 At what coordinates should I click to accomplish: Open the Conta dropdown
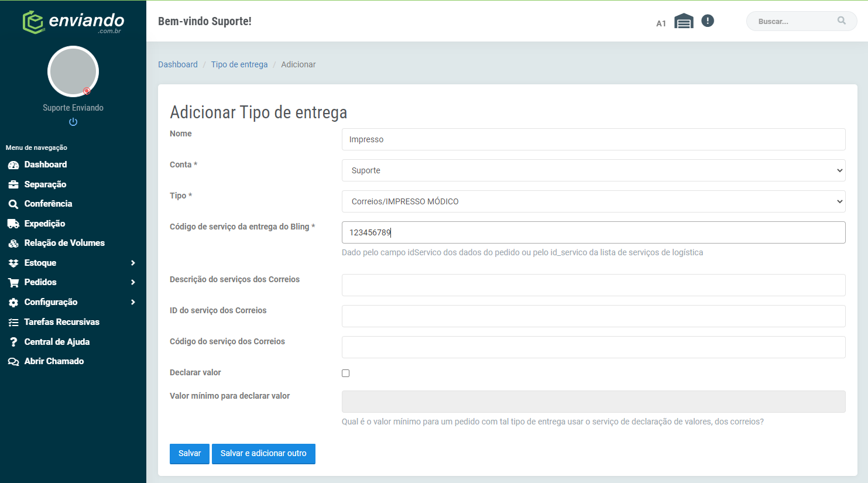point(593,170)
